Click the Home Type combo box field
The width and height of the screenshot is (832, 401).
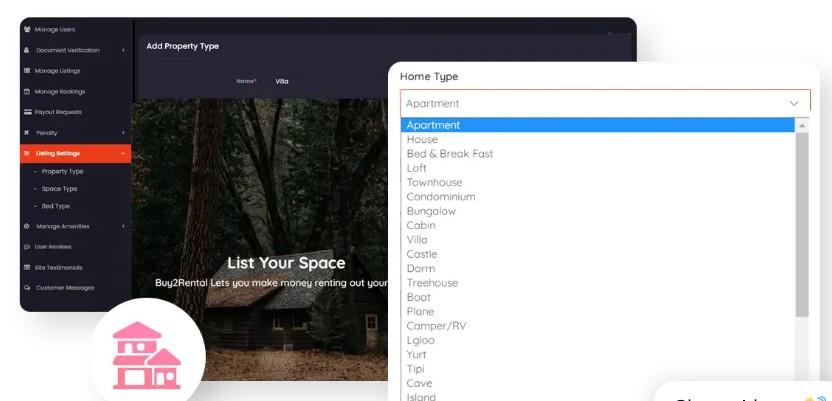tap(605, 103)
